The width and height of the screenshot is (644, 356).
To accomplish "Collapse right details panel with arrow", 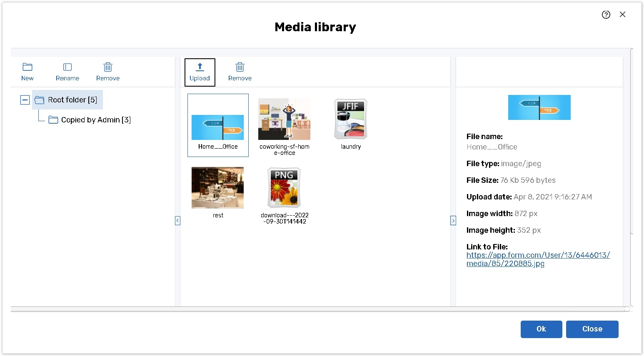I will click(453, 221).
